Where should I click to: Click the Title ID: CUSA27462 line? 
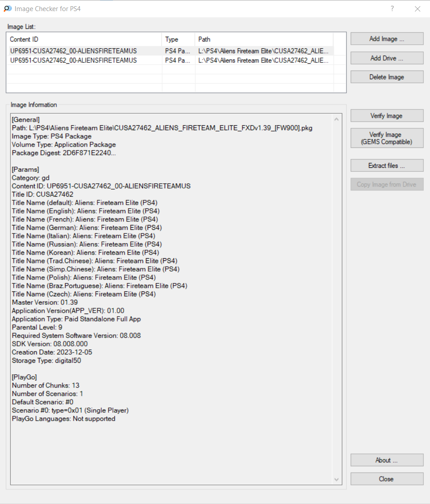[x=43, y=194]
